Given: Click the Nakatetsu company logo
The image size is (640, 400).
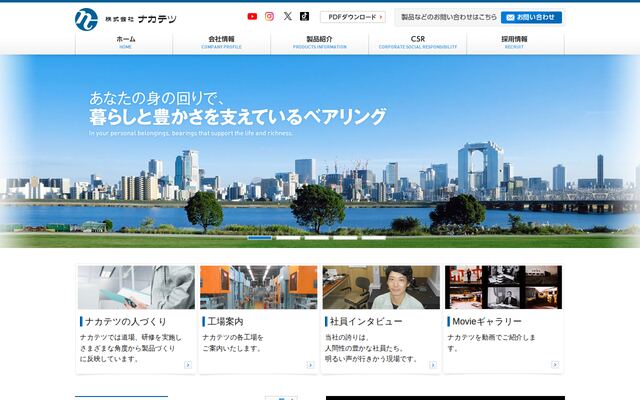Looking at the screenshot, I should 126,19.
